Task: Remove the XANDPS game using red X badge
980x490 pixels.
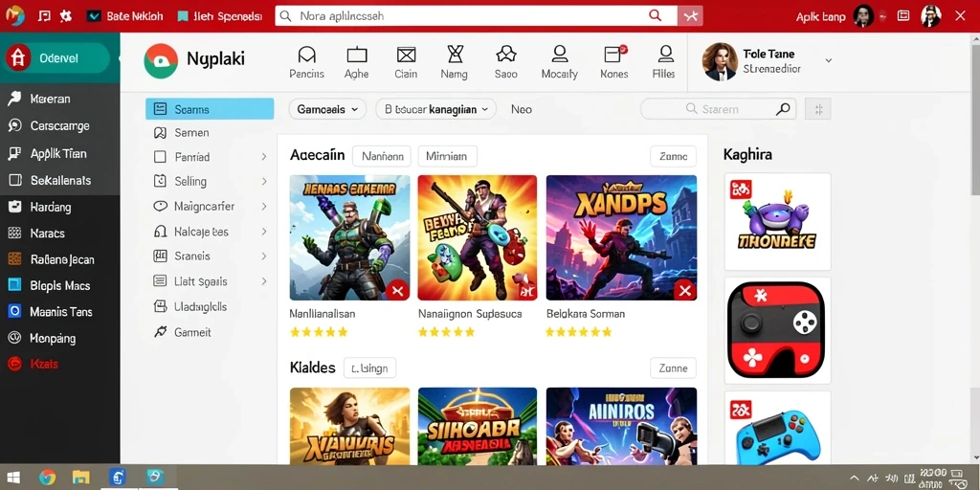Action: click(685, 290)
